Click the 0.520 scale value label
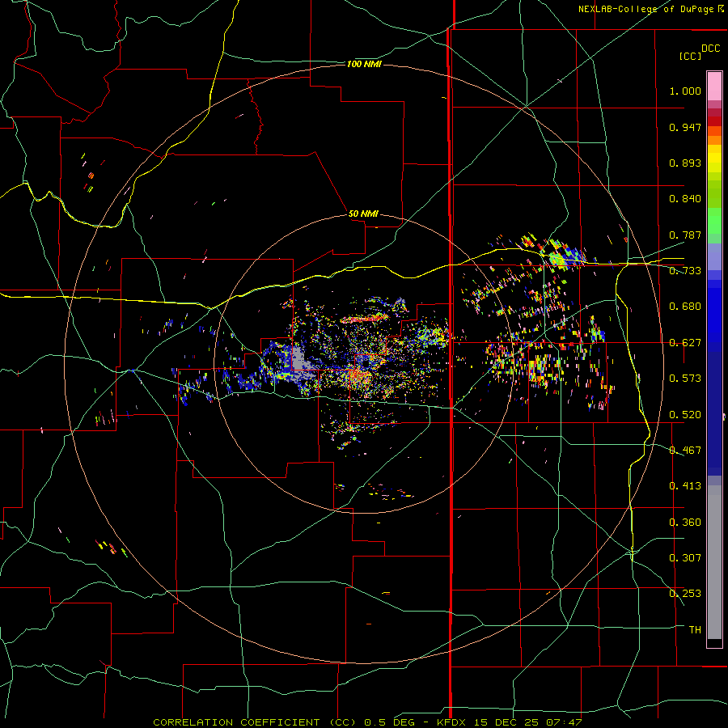728x728 pixels. point(685,414)
